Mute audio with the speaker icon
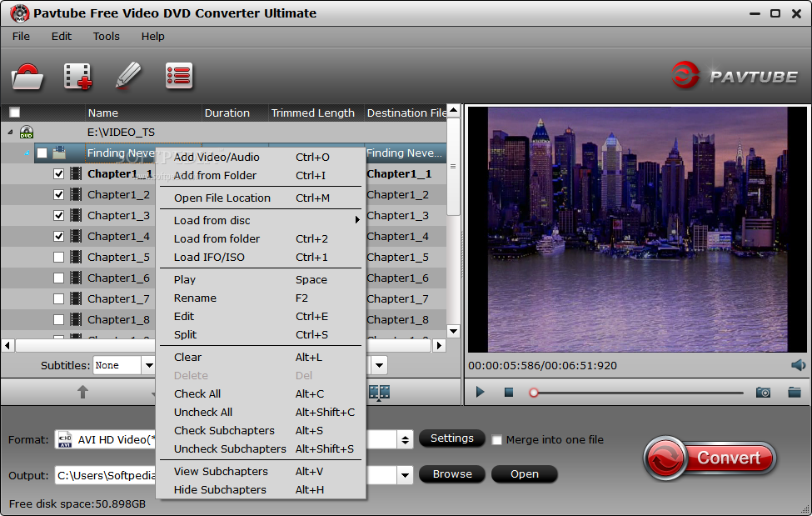This screenshot has width=812, height=516. [798, 365]
